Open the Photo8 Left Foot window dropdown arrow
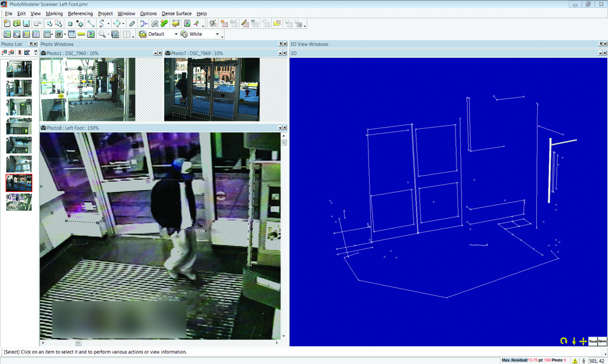The width and height of the screenshot is (608, 364). [280, 128]
